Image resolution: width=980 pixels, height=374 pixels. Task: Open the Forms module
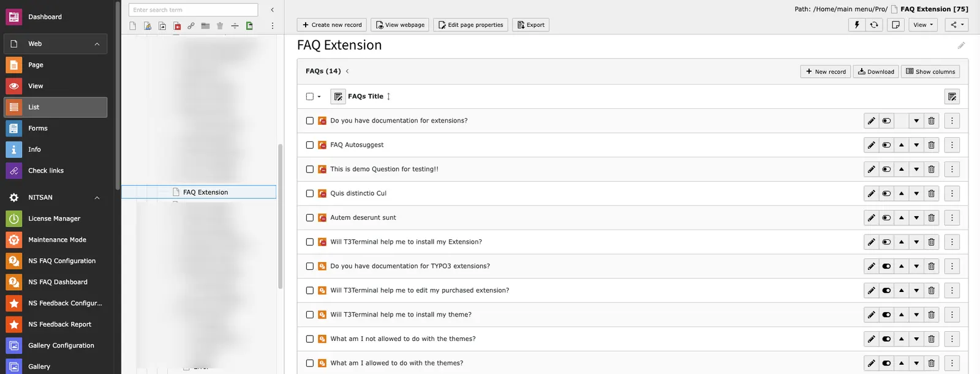tap(56, 129)
